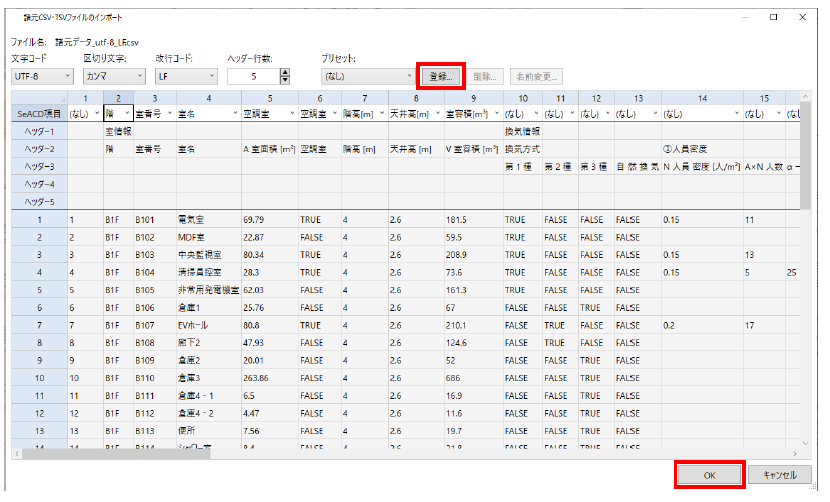Screen dimensions: 830x502
Task: Click the ヘッダー行数 input field
Action: 253,76
